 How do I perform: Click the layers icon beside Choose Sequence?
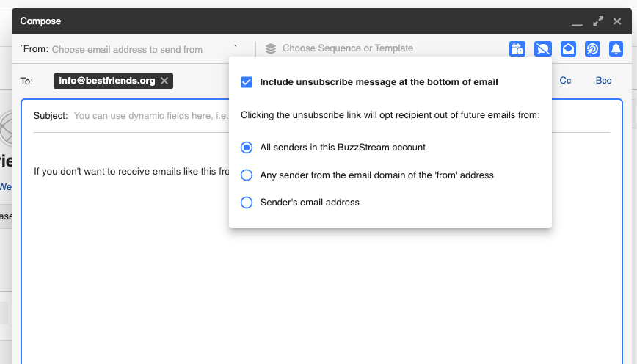pyautogui.click(x=271, y=49)
